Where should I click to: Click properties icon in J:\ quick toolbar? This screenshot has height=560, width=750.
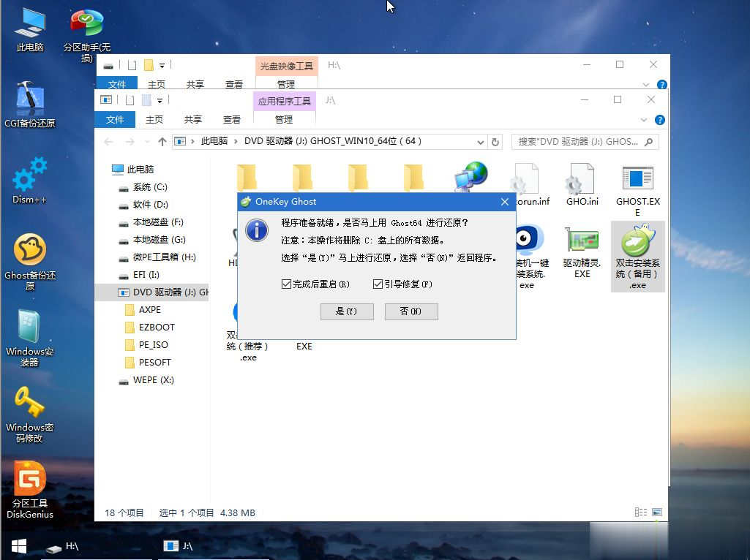click(130, 100)
